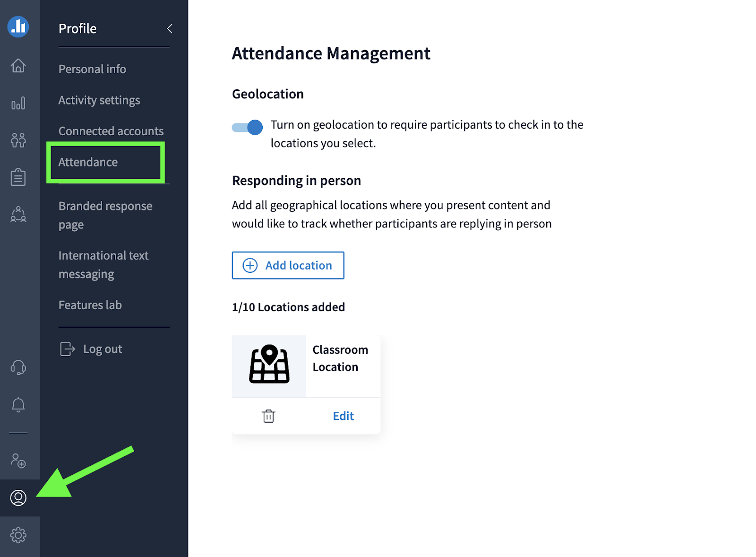This screenshot has height=557, width=756.
Task: Open the Home icon in sidebar
Action: click(18, 66)
